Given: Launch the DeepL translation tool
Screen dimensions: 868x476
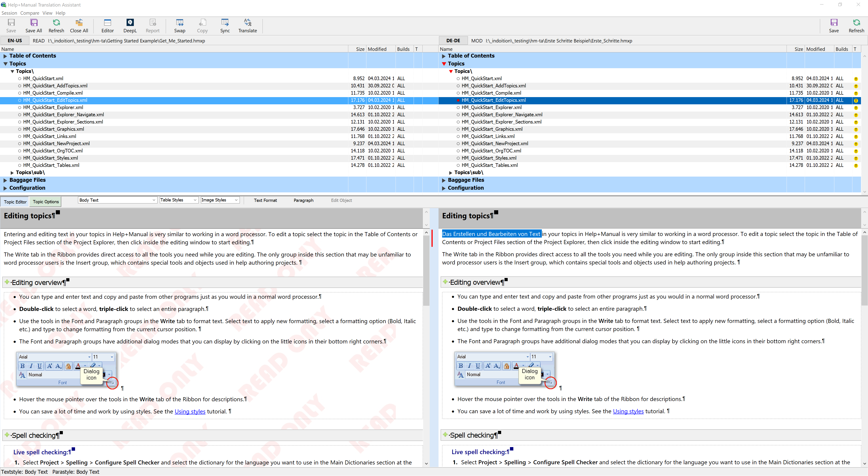Looking at the screenshot, I should coord(130,26).
